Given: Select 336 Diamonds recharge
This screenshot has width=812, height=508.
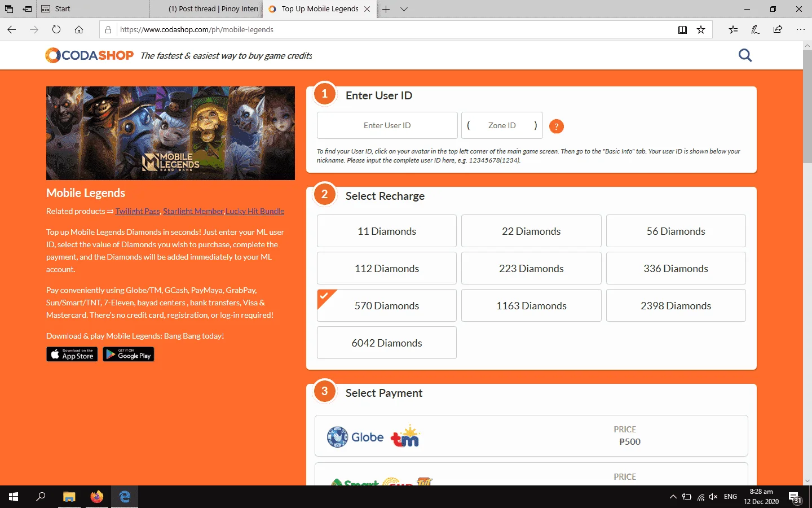Looking at the screenshot, I should point(676,268).
